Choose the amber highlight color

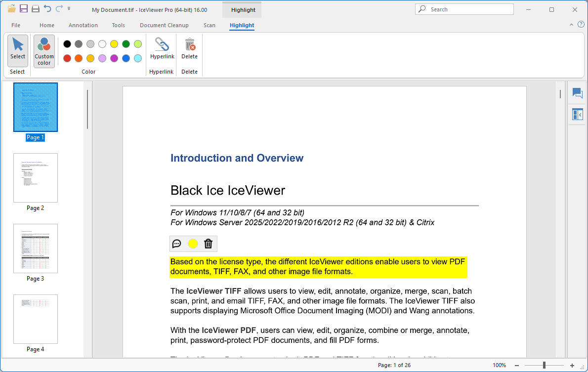coord(90,58)
